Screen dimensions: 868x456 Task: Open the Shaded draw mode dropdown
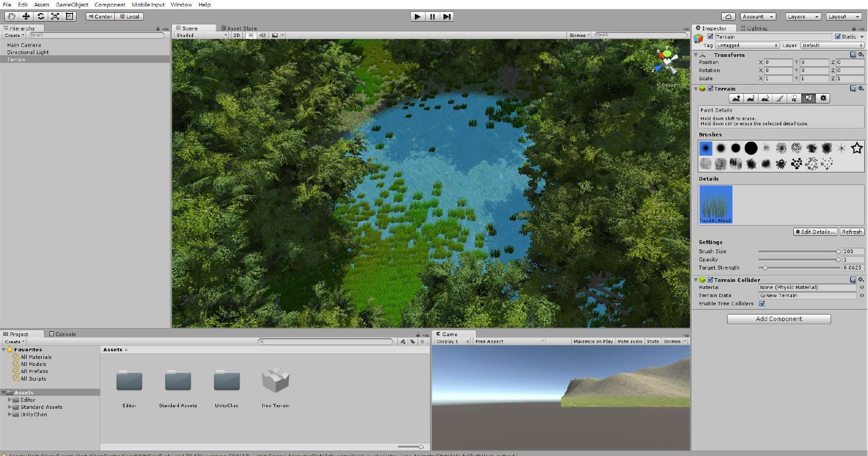[202, 35]
